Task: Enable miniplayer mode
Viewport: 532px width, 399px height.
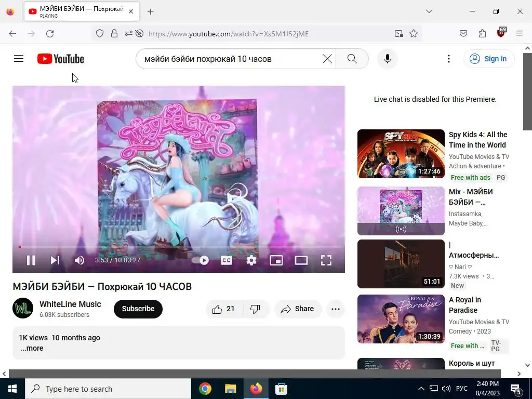Action: (276, 260)
